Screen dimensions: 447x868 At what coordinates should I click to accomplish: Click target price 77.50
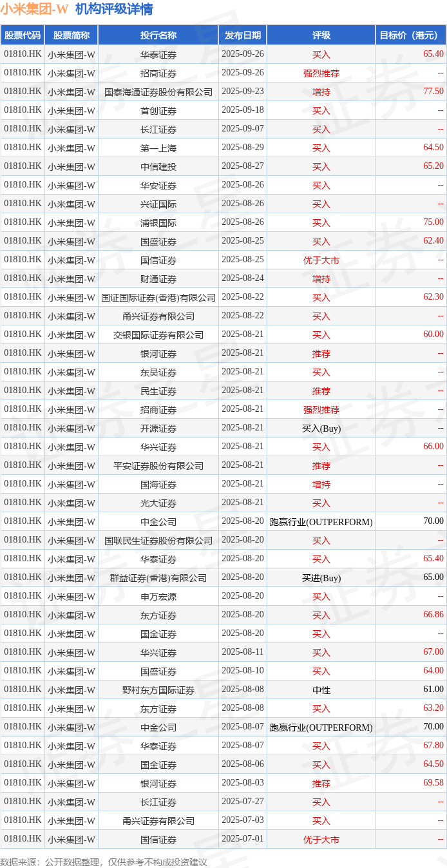click(433, 92)
